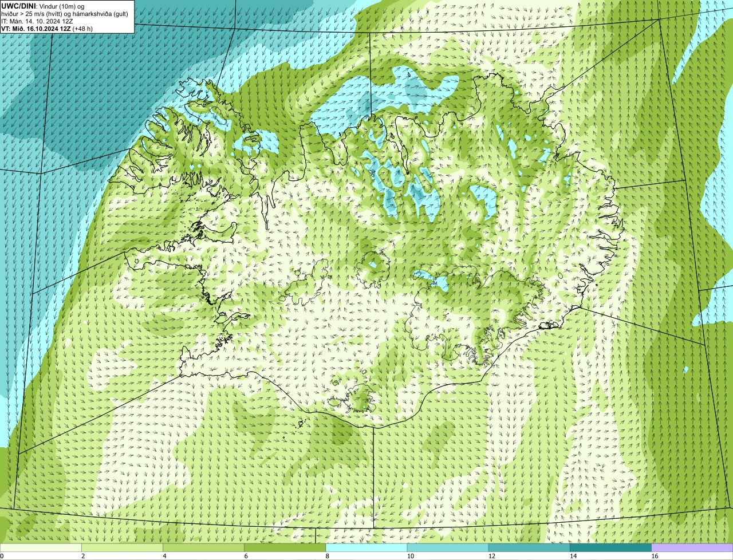733x560 pixels.
Task: Click the legend label "16"
Action: click(655, 556)
